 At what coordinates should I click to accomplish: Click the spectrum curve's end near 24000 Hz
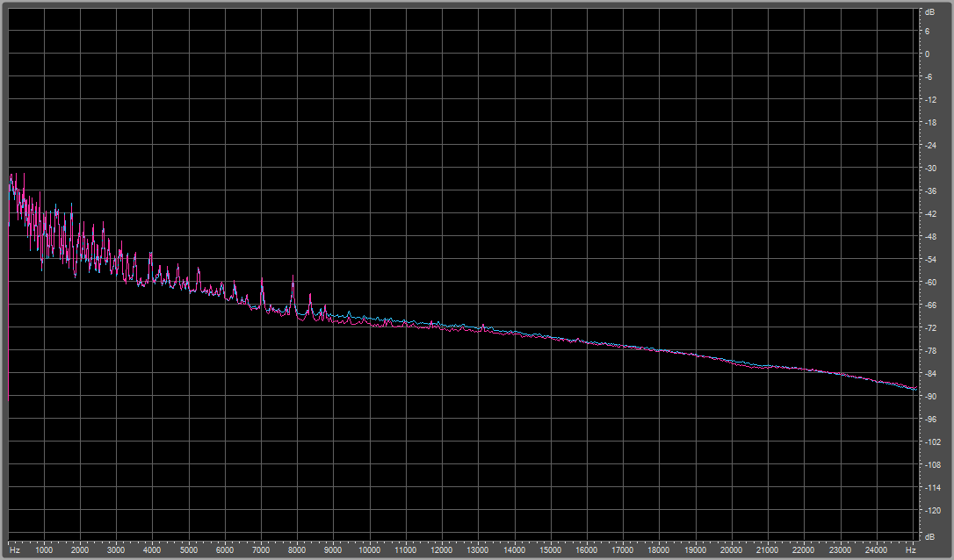click(914, 388)
